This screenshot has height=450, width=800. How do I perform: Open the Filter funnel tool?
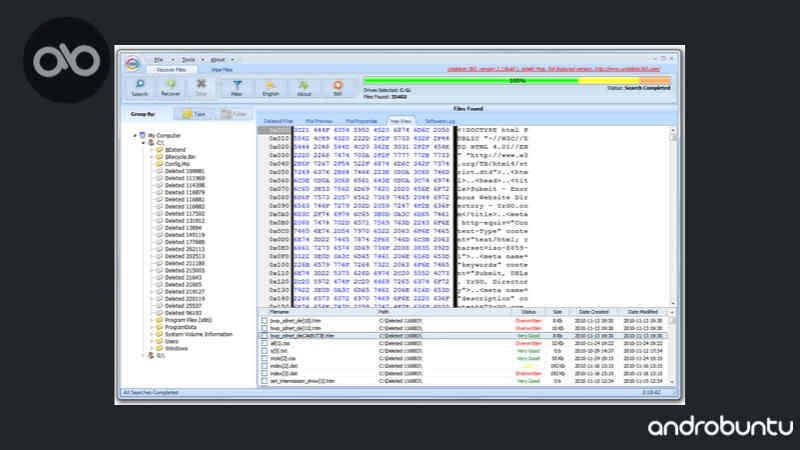point(237,85)
